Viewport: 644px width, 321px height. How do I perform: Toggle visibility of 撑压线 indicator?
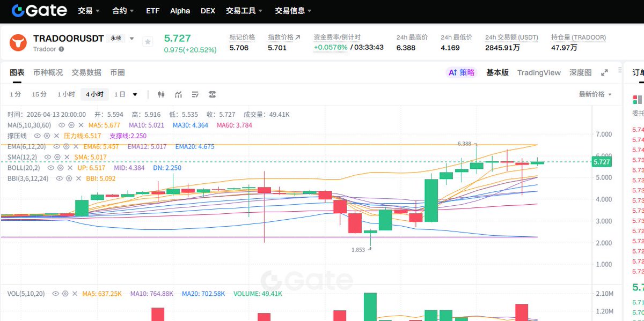point(38,136)
